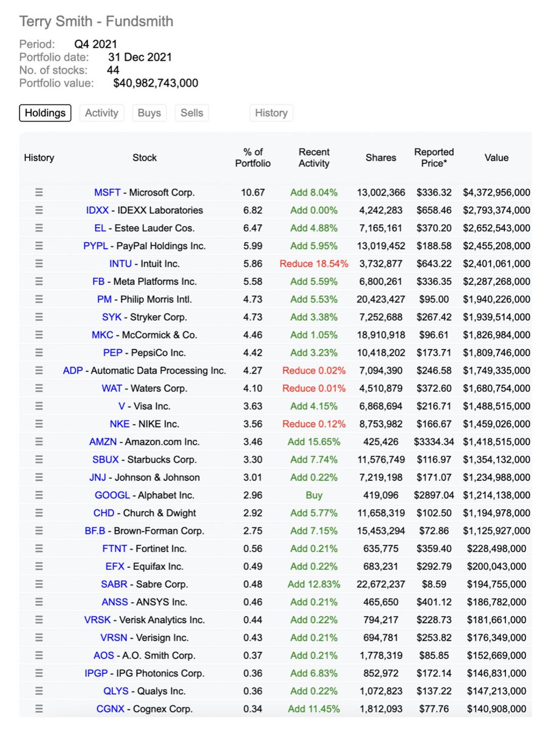Switch to the Sells tab

[192, 113]
